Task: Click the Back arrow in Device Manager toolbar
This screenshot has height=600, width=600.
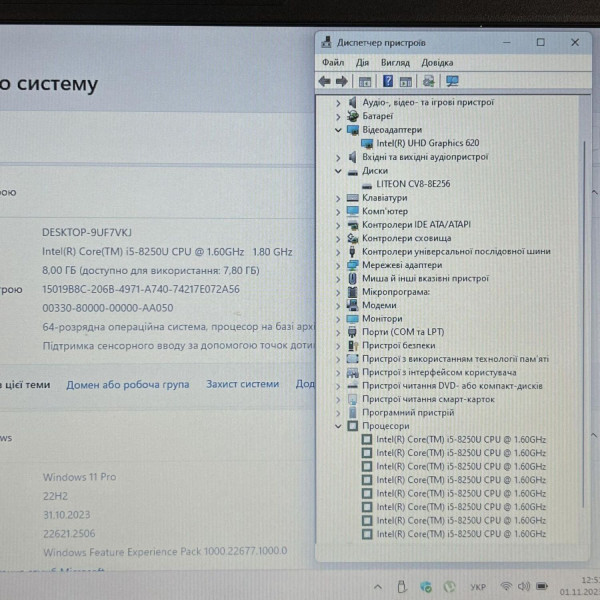Action: 324,81
